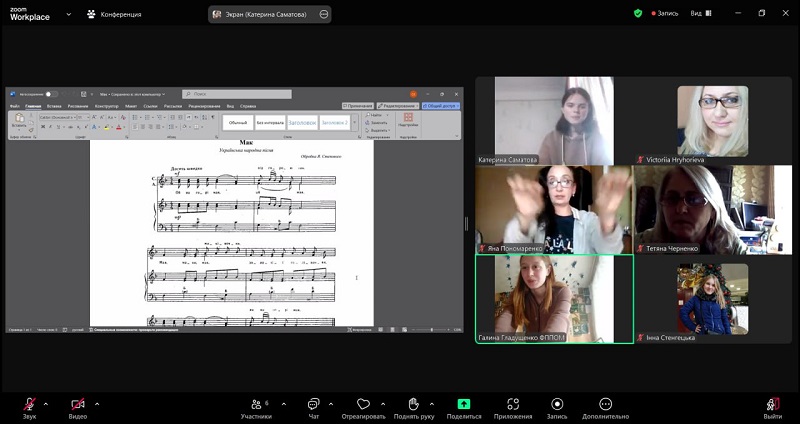Click Поиск search field in Word

(x=237, y=94)
